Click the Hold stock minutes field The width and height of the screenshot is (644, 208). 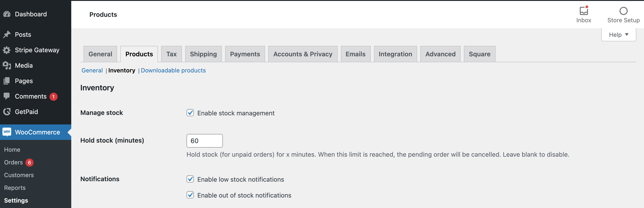click(x=204, y=141)
